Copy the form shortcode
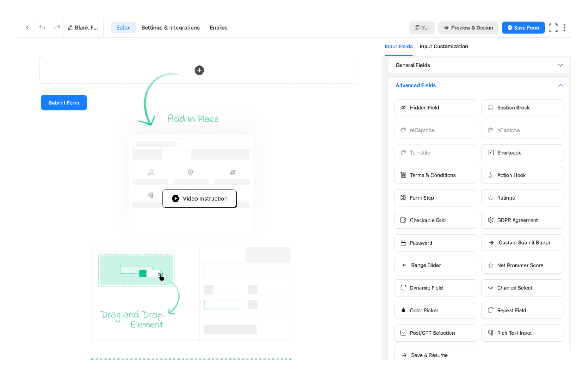588x380 pixels. [421, 27]
